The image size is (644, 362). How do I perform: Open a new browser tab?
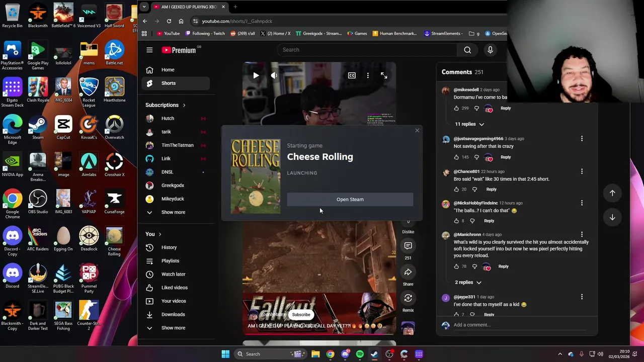pyautogui.click(x=235, y=7)
